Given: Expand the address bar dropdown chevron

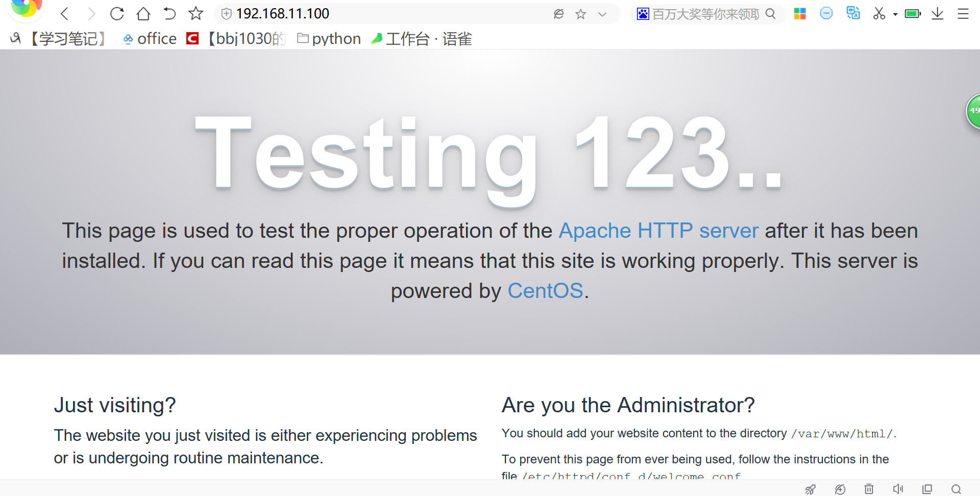Looking at the screenshot, I should point(602,14).
